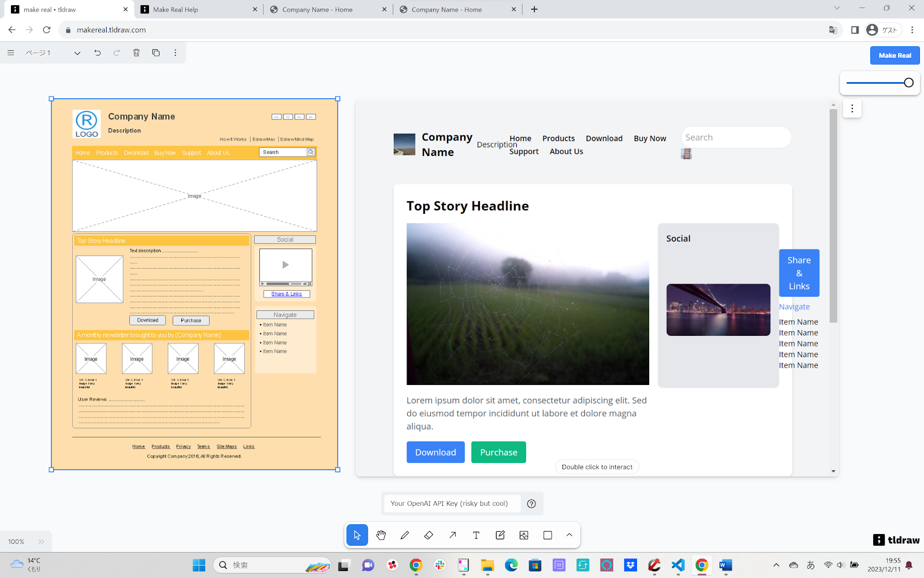Choose the Eraser tool
The image size is (924, 578).
tap(429, 535)
